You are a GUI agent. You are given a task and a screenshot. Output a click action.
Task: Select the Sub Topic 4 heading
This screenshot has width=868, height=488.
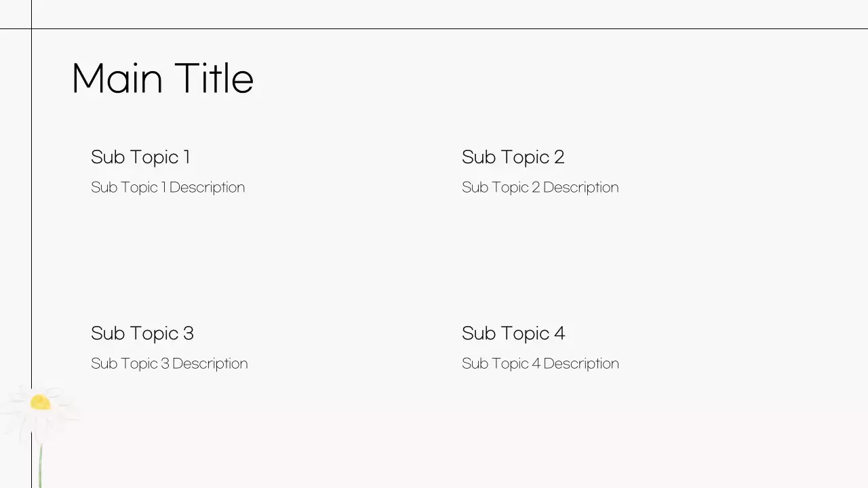point(513,333)
